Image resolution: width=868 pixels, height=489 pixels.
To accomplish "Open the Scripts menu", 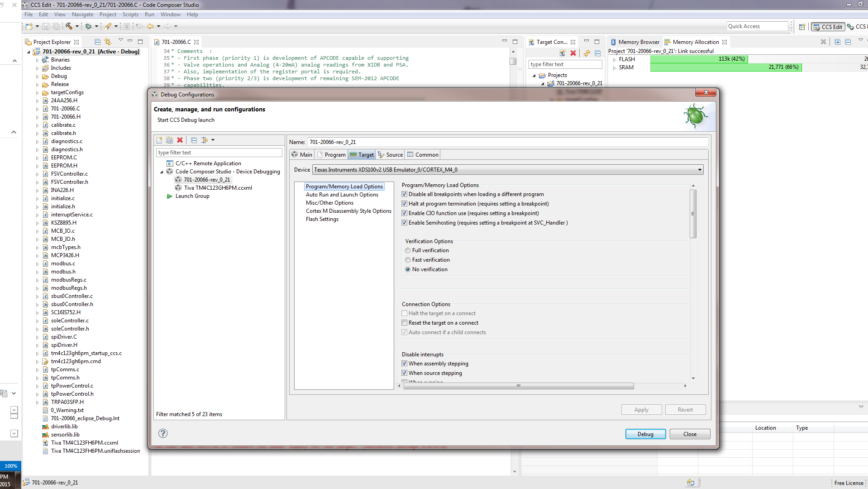I will [x=130, y=14].
